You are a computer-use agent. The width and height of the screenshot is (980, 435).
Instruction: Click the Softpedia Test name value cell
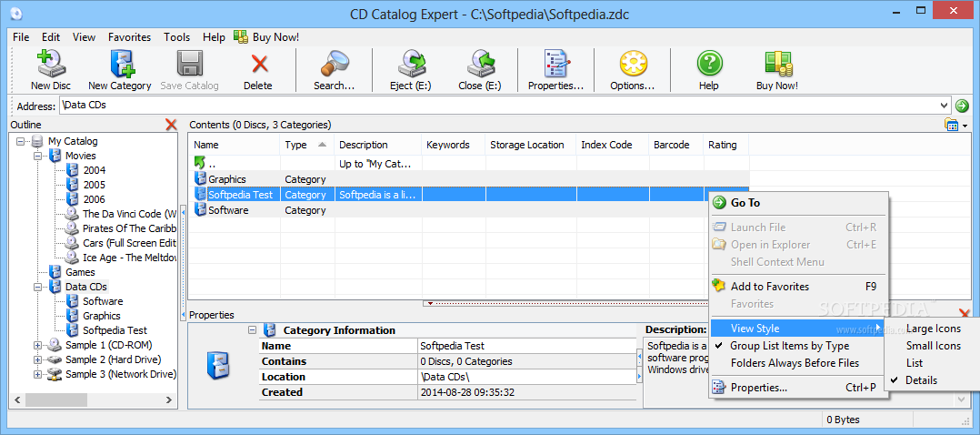click(527, 346)
